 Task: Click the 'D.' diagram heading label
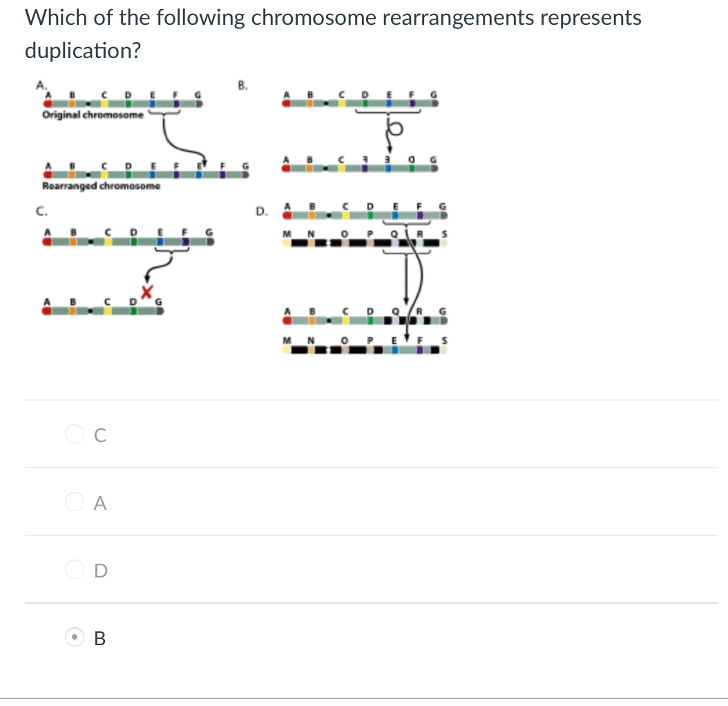[261, 213]
